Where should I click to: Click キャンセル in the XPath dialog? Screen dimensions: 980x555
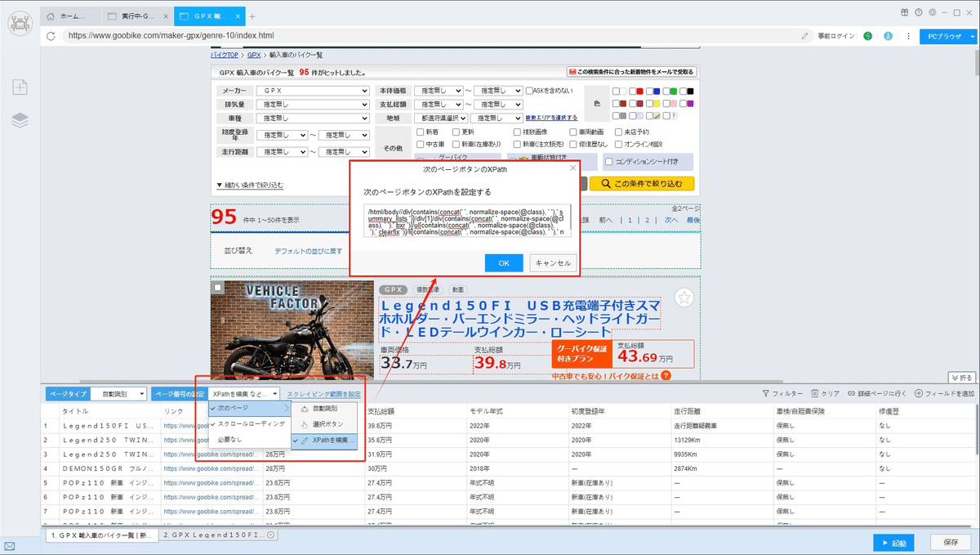click(x=553, y=263)
